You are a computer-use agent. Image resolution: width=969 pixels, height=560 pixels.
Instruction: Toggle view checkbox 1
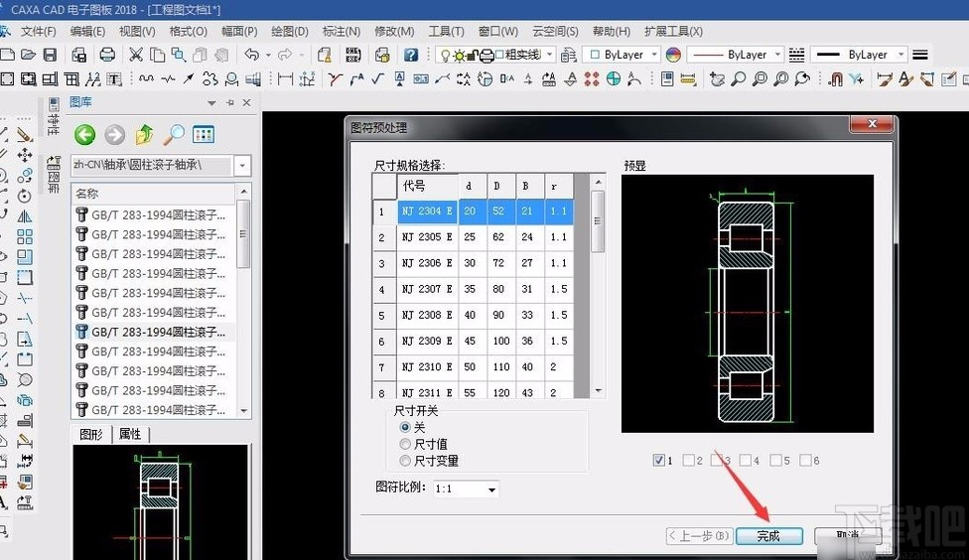click(659, 460)
